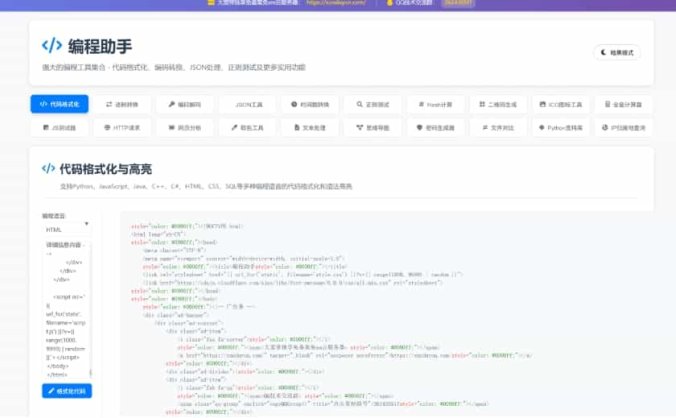Click the hash icon on the Hash计算 tab

coord(421,104)
